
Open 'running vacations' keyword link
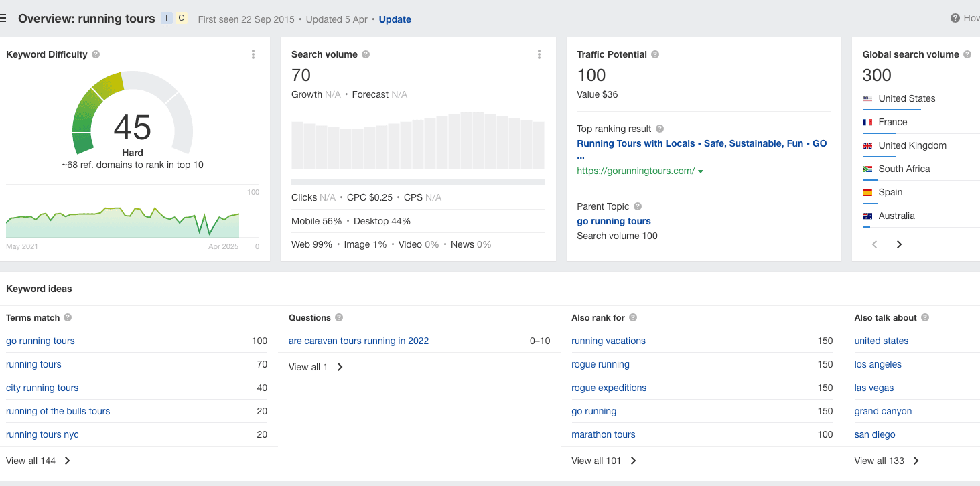608,341
